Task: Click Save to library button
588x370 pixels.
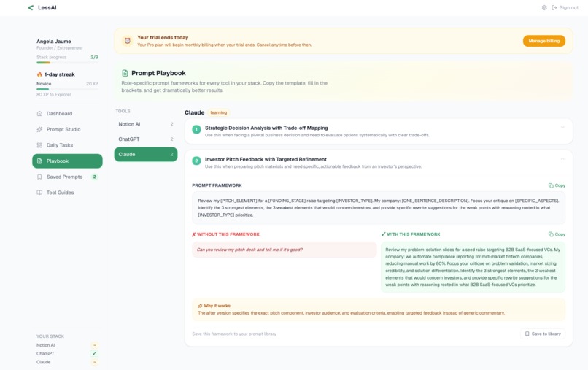Action: click(543, 334)
